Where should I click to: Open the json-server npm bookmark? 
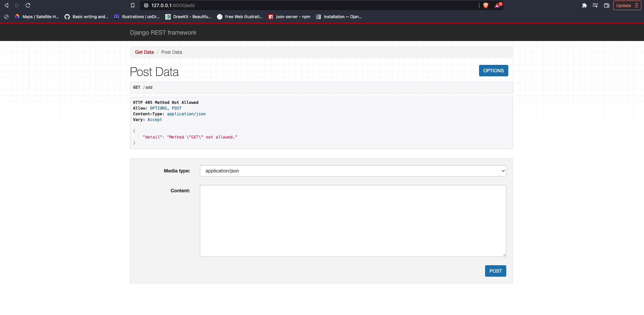coord(289,16)
